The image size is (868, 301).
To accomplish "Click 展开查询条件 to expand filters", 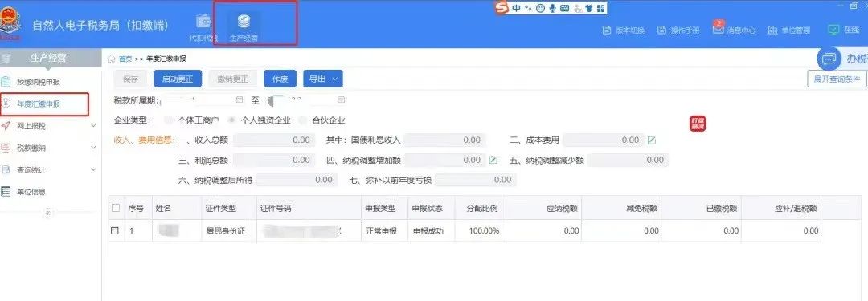I will click(x=837, y=79).
